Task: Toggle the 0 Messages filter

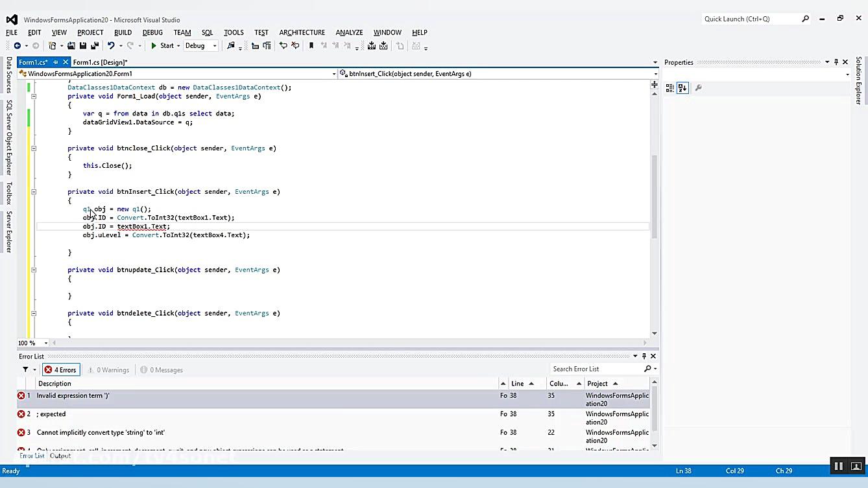Action: (162, 370)
